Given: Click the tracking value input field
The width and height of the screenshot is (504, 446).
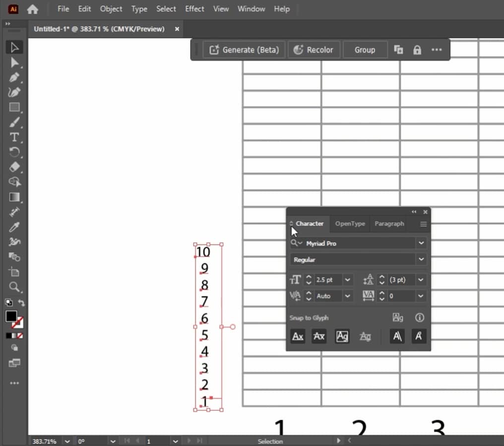Looking at the screenshot, I should coord(401,296).
